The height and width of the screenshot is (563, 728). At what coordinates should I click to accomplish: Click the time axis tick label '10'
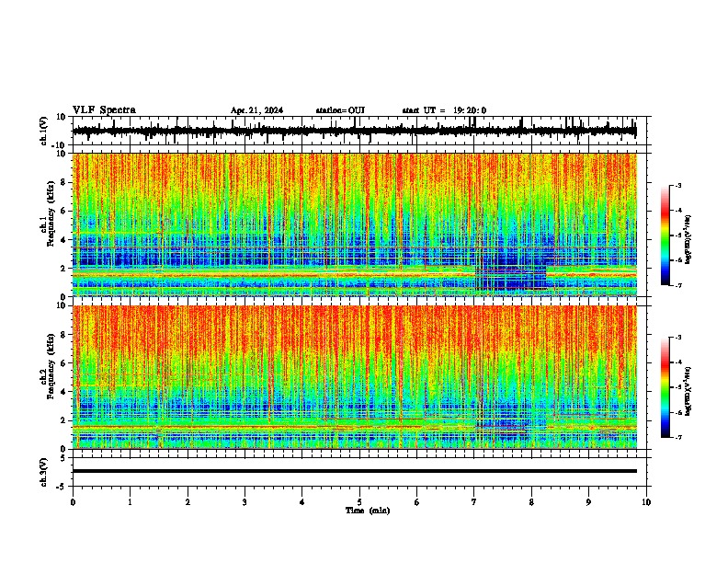[x=646, y=502]
